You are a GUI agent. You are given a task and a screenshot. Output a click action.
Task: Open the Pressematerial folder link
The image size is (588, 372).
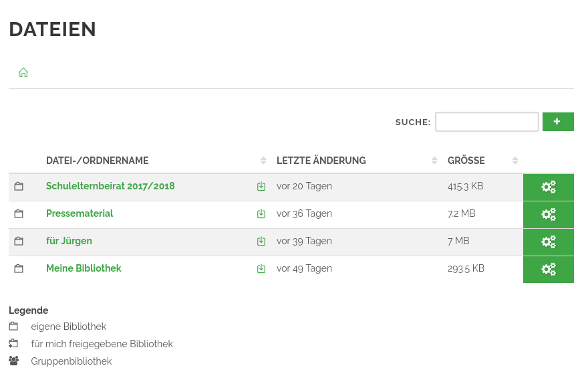pos(80,213)
